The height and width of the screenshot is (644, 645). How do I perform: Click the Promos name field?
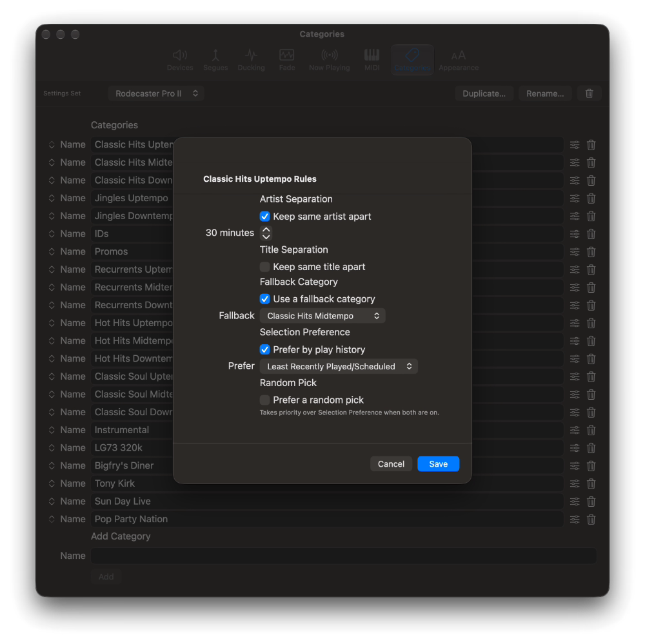327,251
